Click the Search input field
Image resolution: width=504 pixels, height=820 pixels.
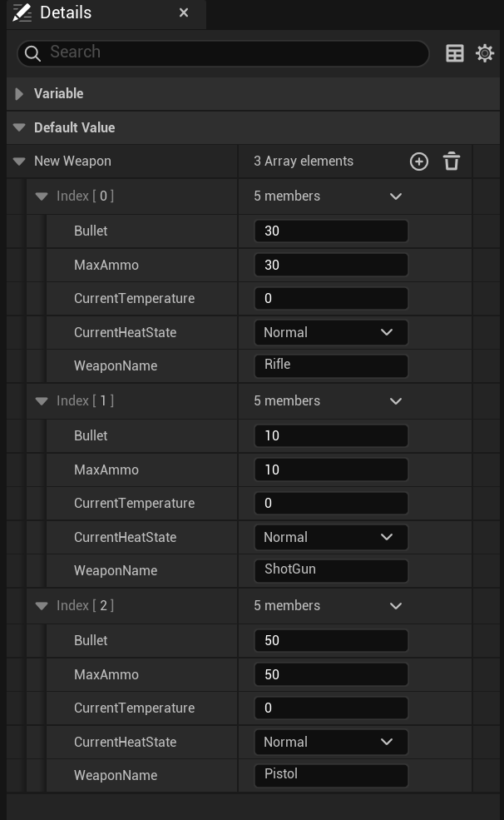(233, 52)
